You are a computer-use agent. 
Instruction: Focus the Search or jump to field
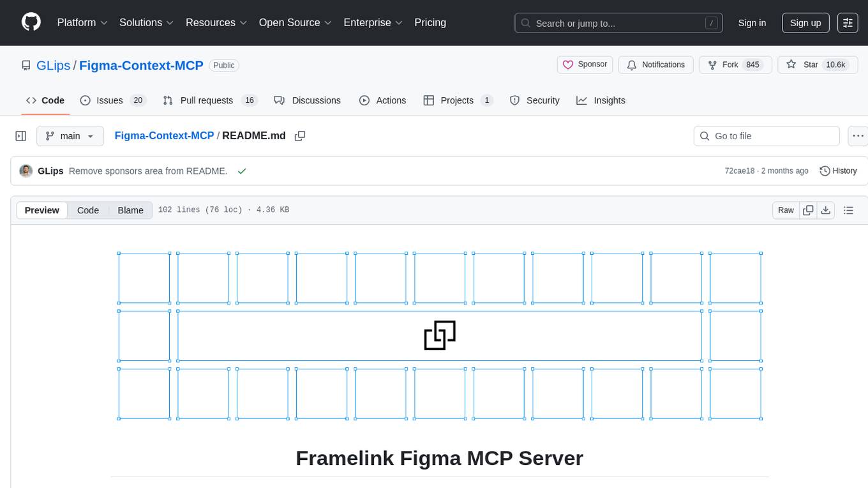pyautogui.click(x=618, y=23)
